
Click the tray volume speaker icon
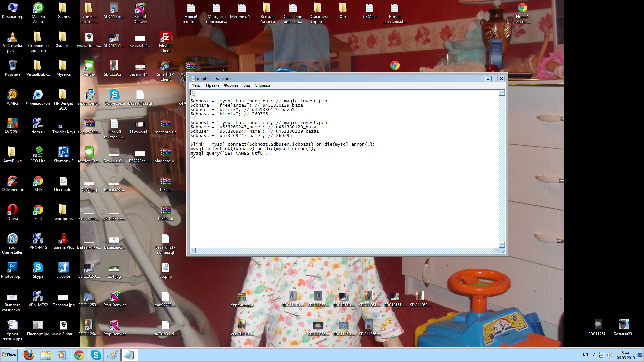coord(609,355)
